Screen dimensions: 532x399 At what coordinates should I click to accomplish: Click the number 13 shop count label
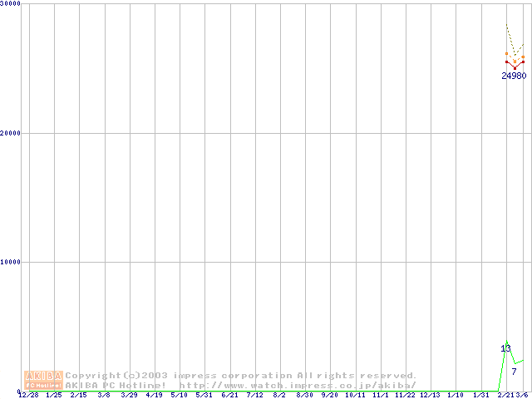505,348
